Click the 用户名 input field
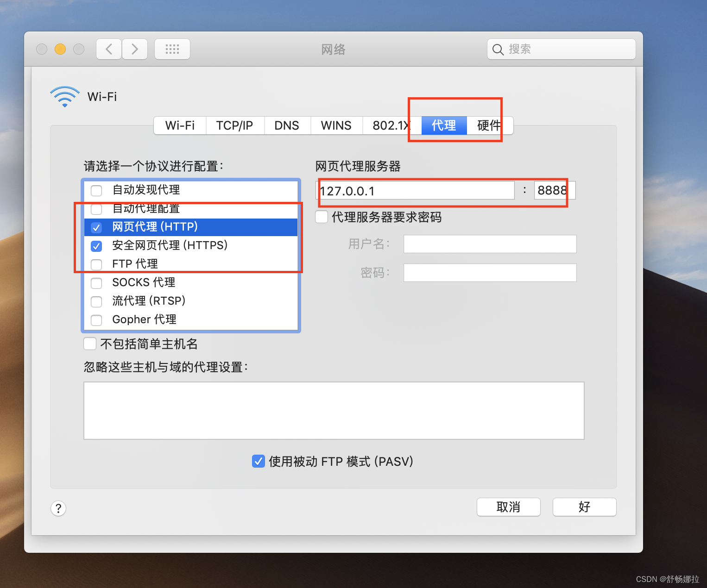 point(490,244)
